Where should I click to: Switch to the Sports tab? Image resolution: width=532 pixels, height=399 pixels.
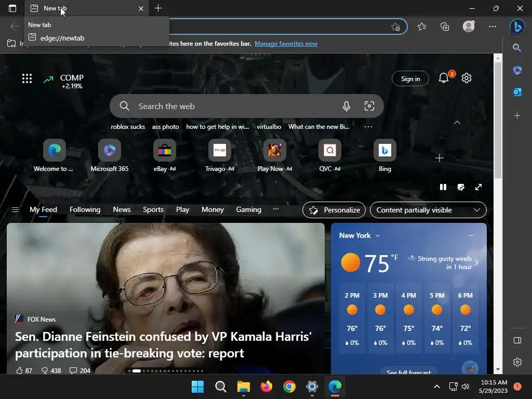(153, 210)
